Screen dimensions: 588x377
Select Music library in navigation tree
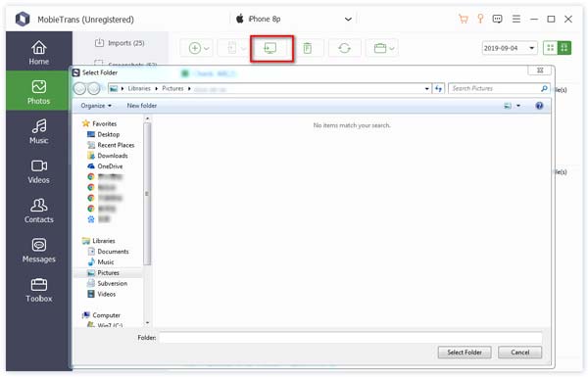coord(101,262)
